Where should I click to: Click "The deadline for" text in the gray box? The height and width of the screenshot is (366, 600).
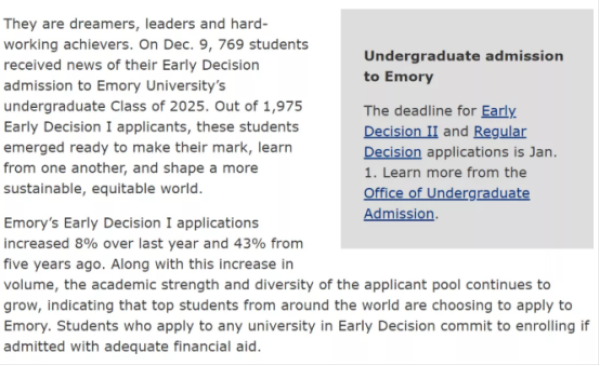420,111
